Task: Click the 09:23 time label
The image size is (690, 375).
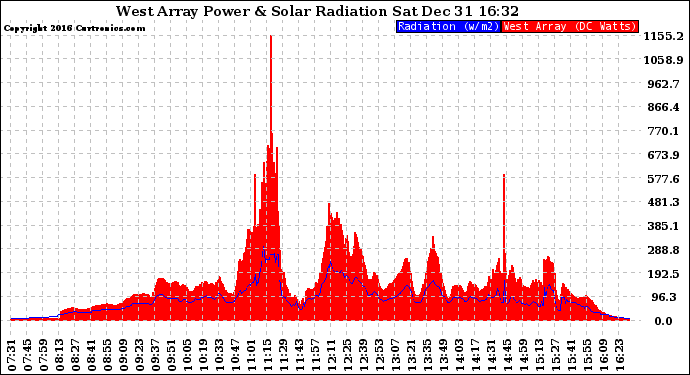Action: click(x=140, y=355)
